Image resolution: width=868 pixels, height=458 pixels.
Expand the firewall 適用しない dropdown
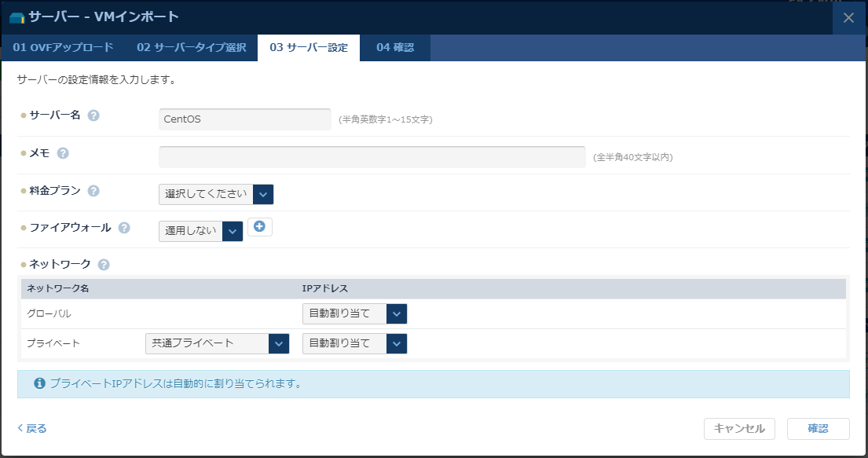[233, 231]
